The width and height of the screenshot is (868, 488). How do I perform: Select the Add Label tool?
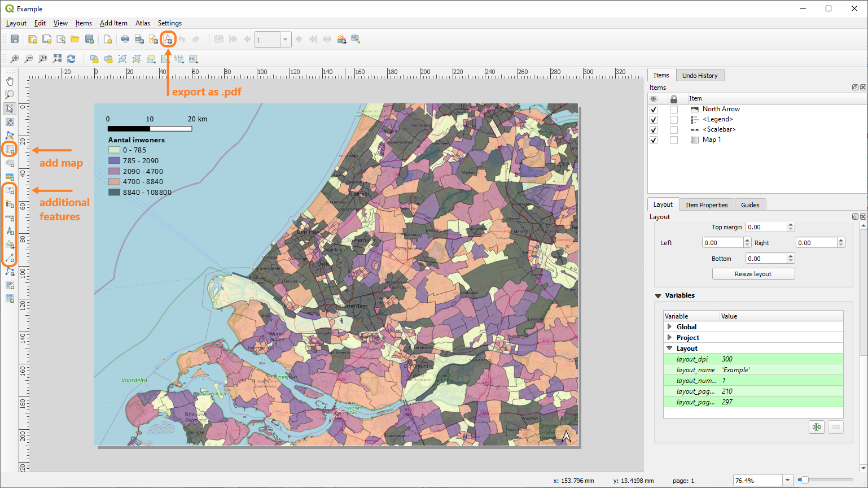click(10, 190)
